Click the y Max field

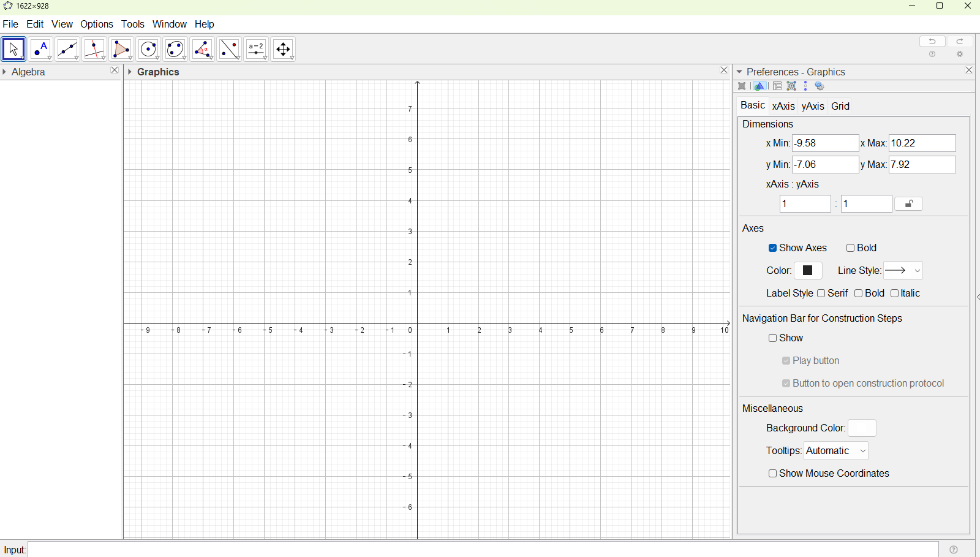click(922, 165)
